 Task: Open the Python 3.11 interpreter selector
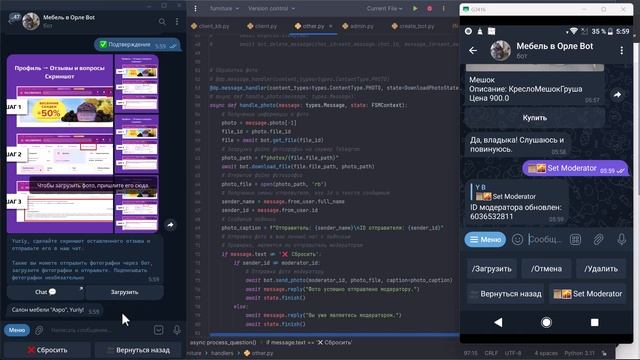tap(580, 353)
